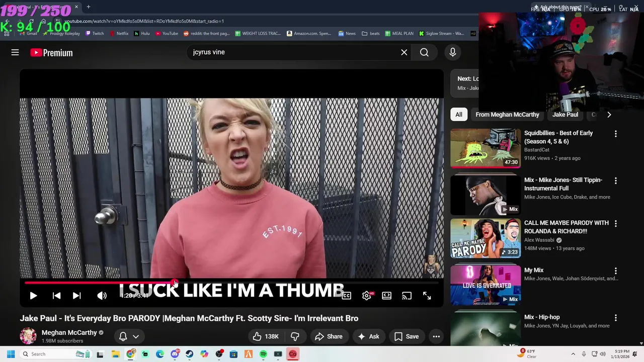
Task: Open options for Call Me Maybe Parody
Action: 615,223
